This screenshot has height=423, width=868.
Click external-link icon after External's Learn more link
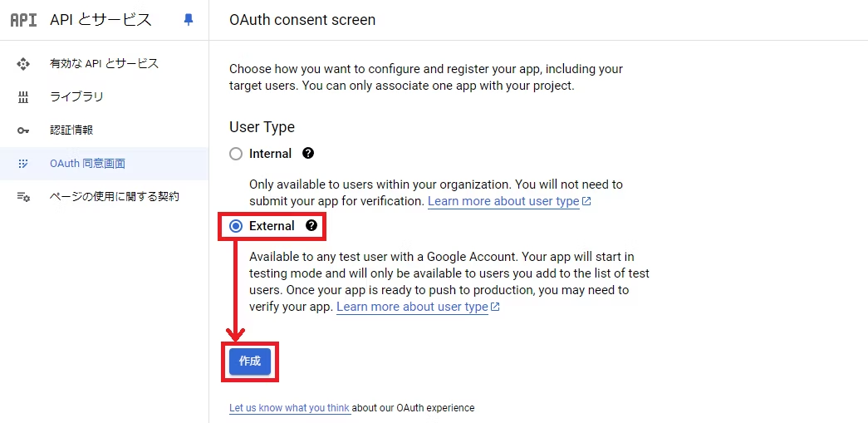point(495,307)
